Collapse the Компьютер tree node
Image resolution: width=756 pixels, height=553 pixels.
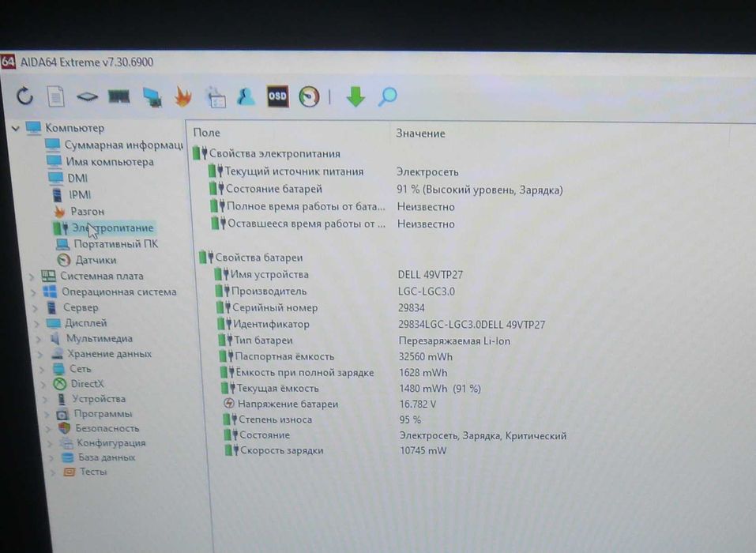click(x=16, y=129)
